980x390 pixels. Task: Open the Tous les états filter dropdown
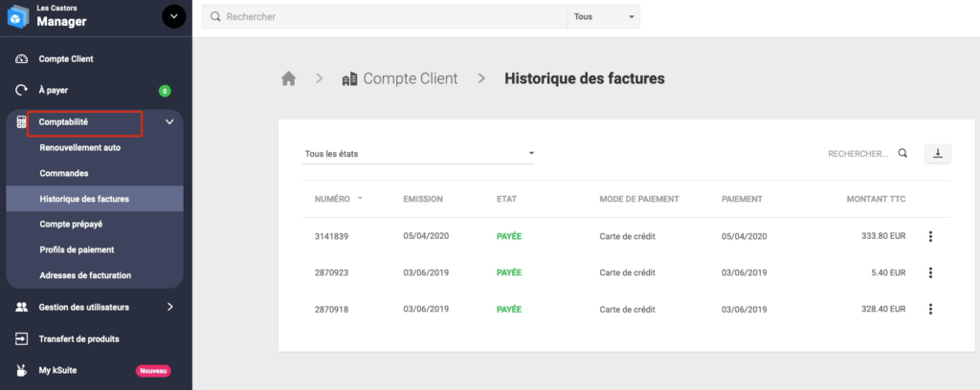(x=418, y=154)
